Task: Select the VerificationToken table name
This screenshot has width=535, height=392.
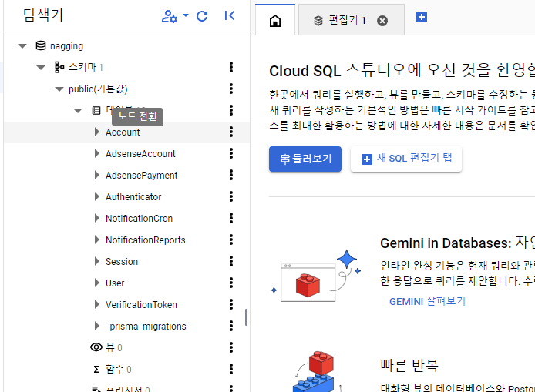Action: 141,304
